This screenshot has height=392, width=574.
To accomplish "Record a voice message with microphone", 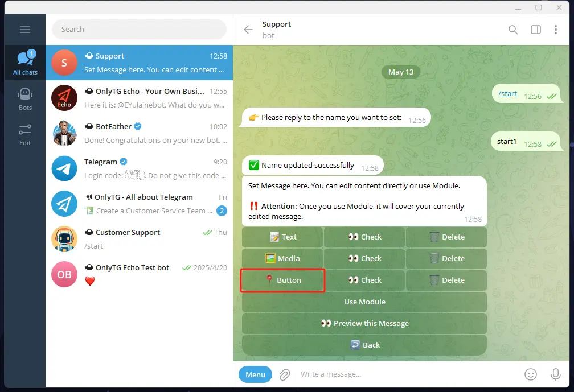I will (555, 374).
